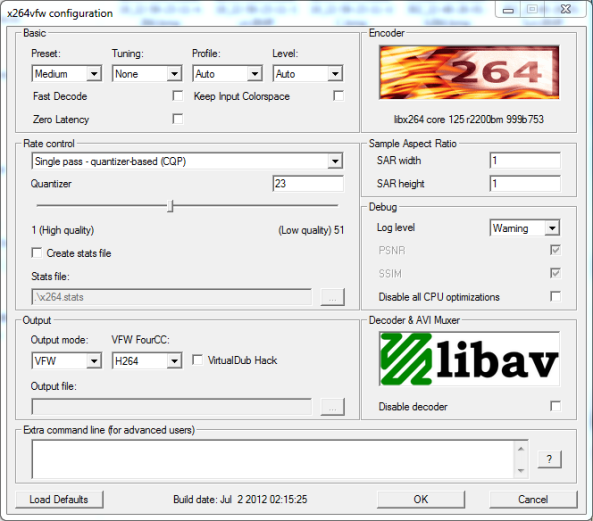The image size is (593, 521).
Task: Check Keep Input Colorspace option
Action: [338, 96]
